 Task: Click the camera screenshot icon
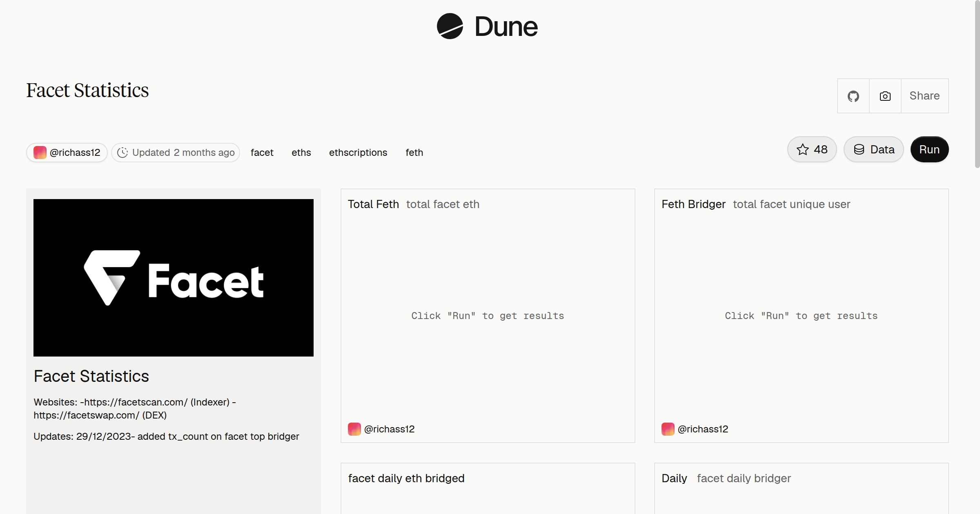click(x=885, y=96)
